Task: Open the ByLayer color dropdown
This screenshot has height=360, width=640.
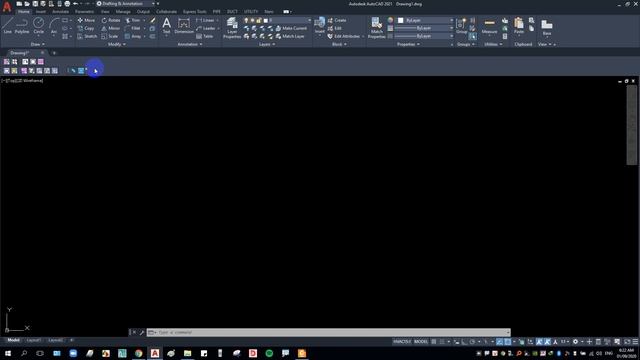Action: coord(425,20)
